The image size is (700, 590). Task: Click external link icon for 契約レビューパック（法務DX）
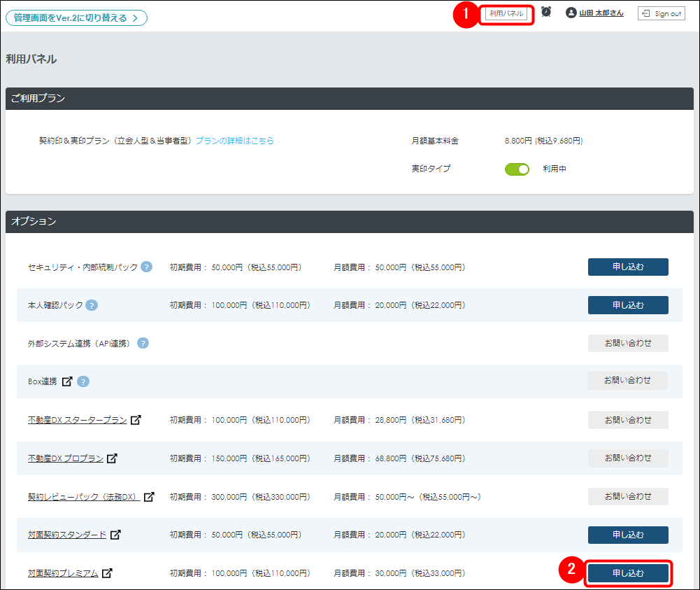pos(149,496)
